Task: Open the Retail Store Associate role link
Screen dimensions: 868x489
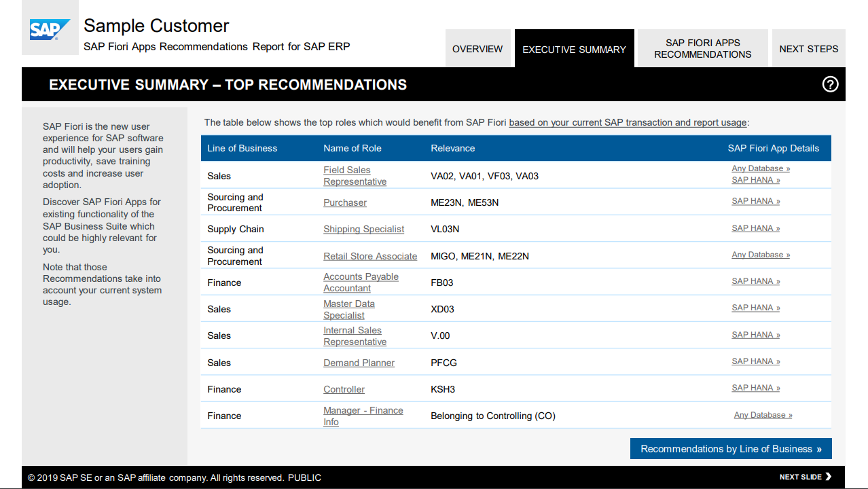Action: pyautogui.click(x=370, y=256)
